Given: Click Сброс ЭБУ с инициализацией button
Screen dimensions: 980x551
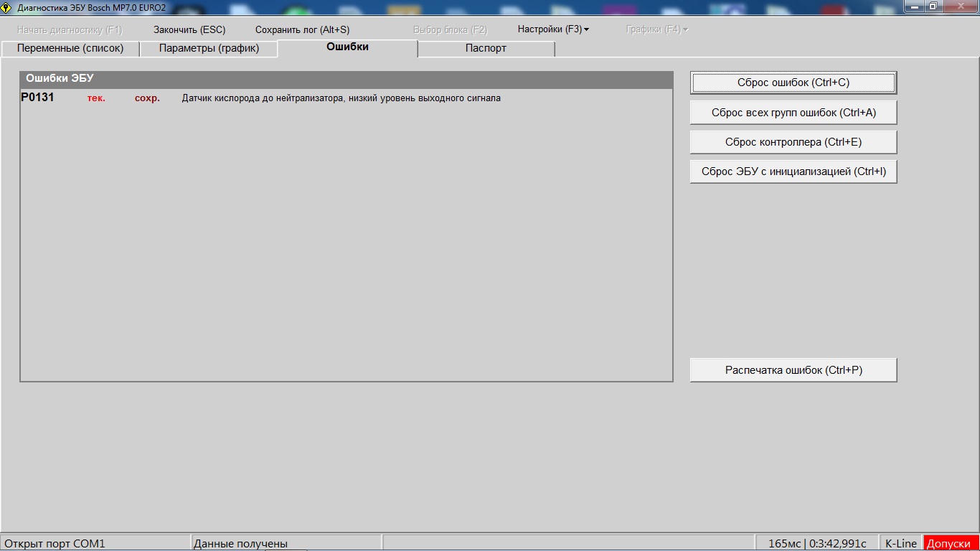Looking at the screenshot, I should pyautogui.click(x=793, y=171).
